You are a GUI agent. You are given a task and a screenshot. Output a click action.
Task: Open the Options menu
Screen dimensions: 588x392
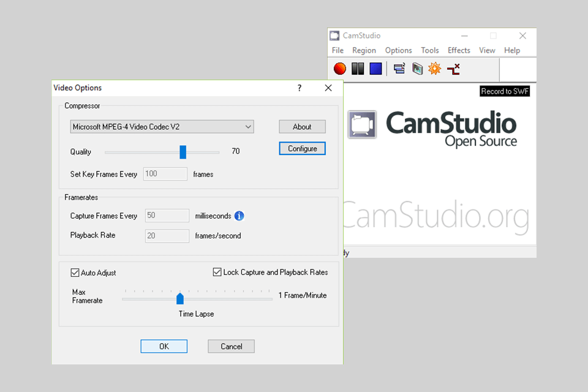(398, 50)
